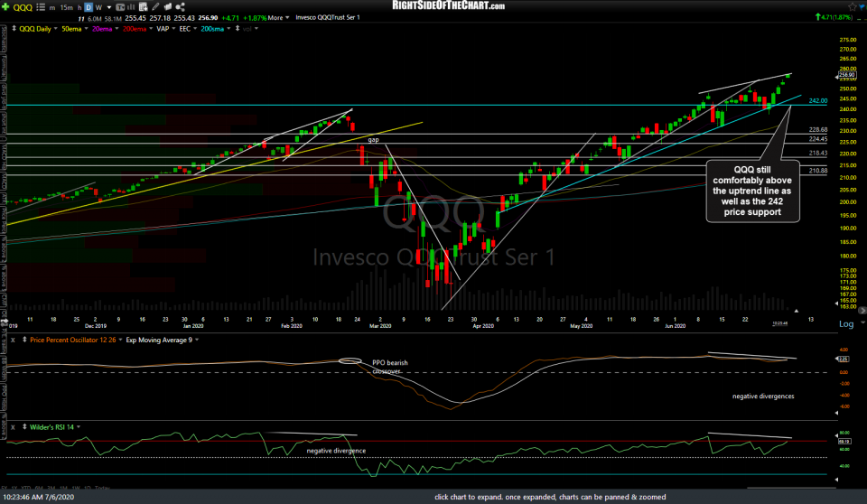Click the reorder handle of Wilder's RSI

[24, 427]
